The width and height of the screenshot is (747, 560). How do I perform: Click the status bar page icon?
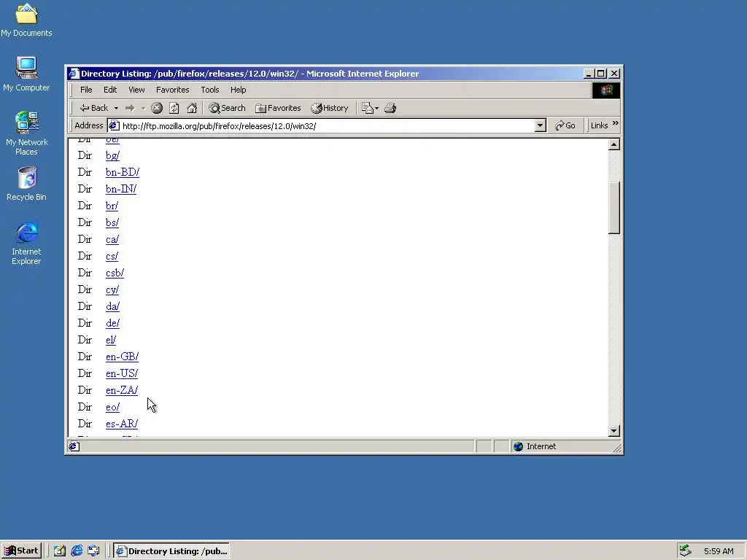(74, 446)
